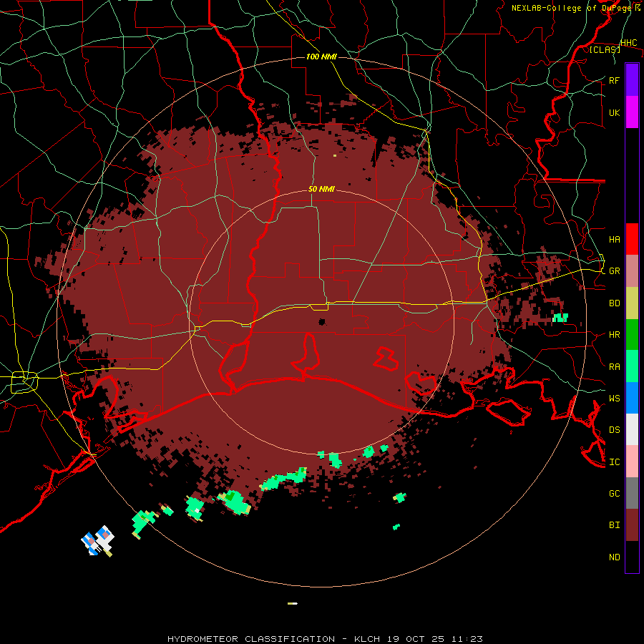644x644 pixels.
Task: Click the BI legend label
Action: click(614, 525)
